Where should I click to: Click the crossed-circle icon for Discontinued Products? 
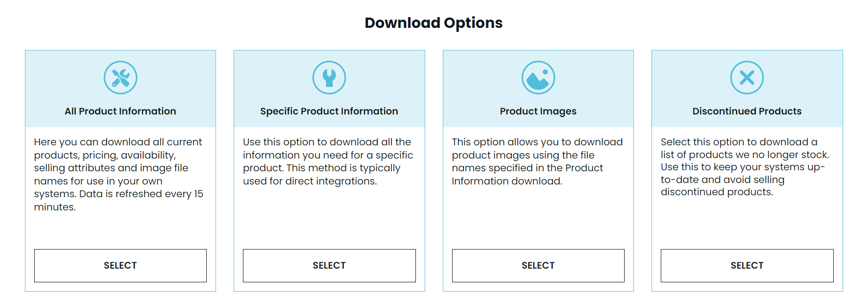[746, 77]
